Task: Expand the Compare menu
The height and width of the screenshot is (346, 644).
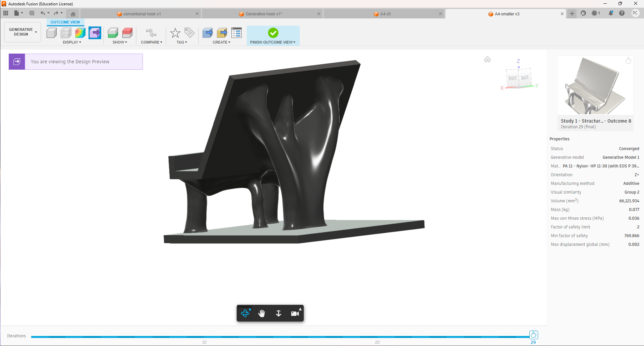Action: tap(152, 42)
